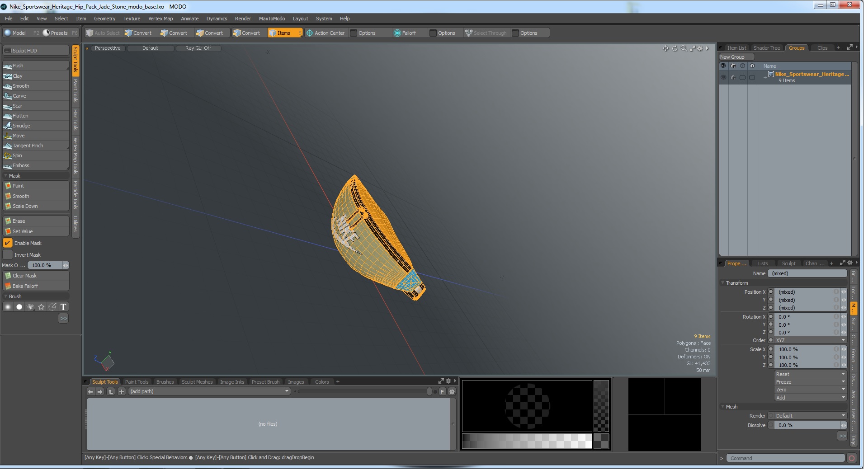
Task: Click the Scale X 100.0 % field
Action: 807,350
